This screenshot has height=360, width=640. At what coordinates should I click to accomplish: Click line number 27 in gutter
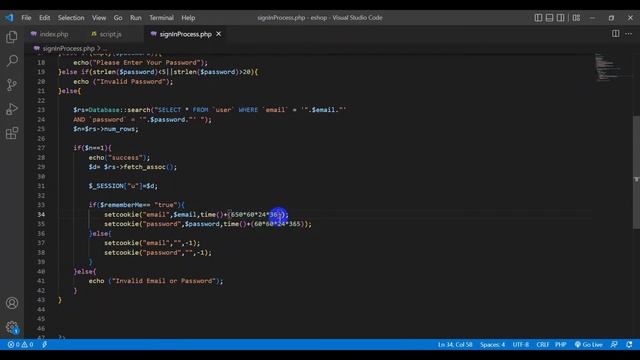41,148
